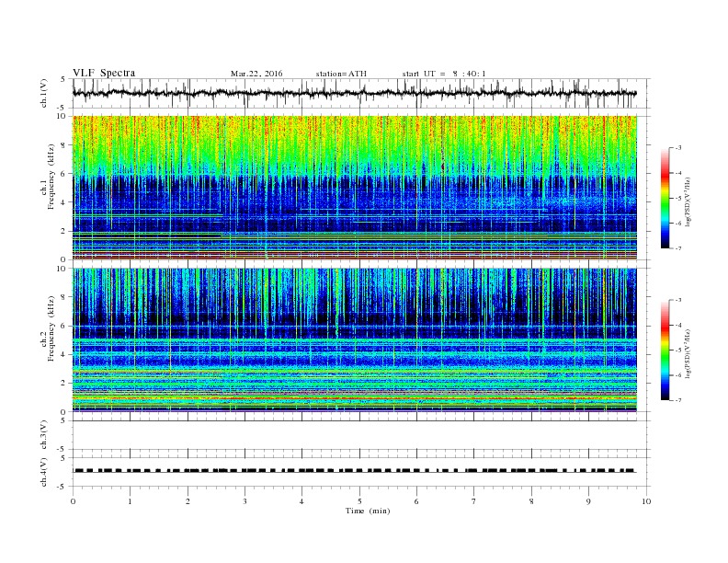The image size is (728, 563).
Task: Click the ch.1 PSD color scale bar
Action: (x=665, y=198)
